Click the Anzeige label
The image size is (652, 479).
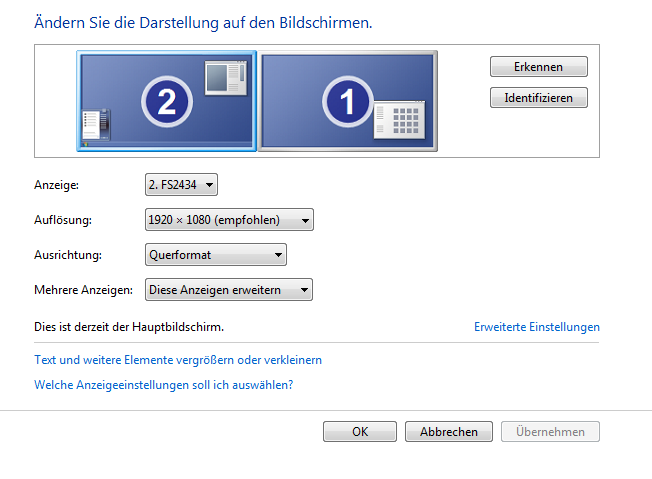(57, 185)
